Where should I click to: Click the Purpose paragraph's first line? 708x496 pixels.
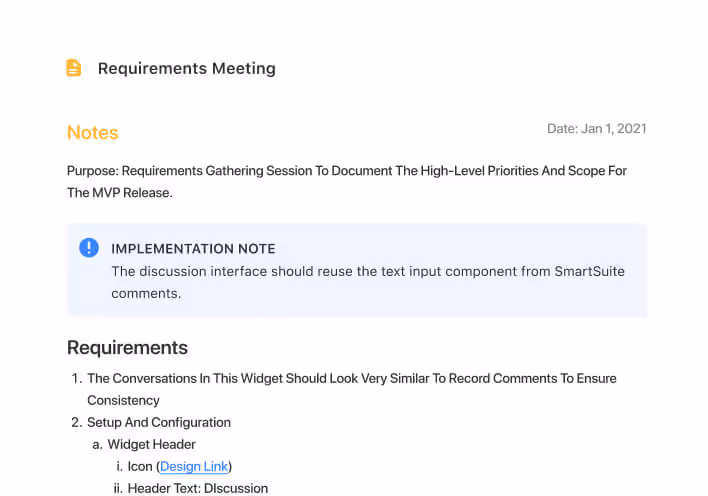(346, 171)
